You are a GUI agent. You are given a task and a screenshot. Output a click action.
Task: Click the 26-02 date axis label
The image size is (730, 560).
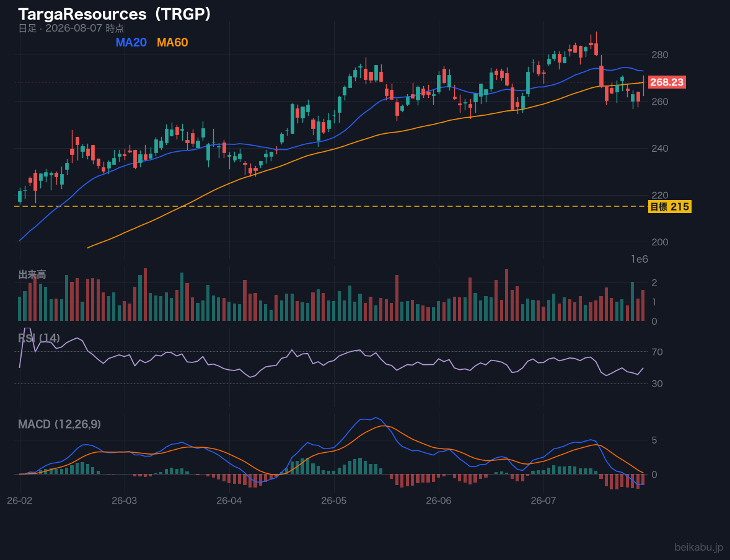20,501
